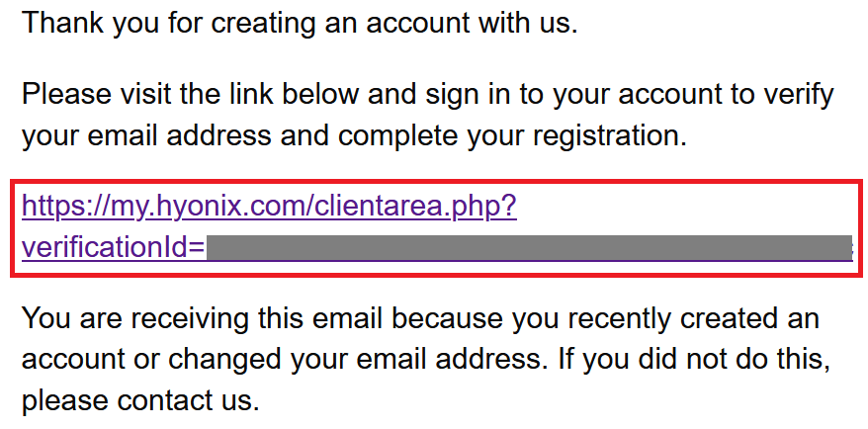Click the 'Please visit the link below' line
Viewport: 868px width, 429px height.
coord(428,95)
